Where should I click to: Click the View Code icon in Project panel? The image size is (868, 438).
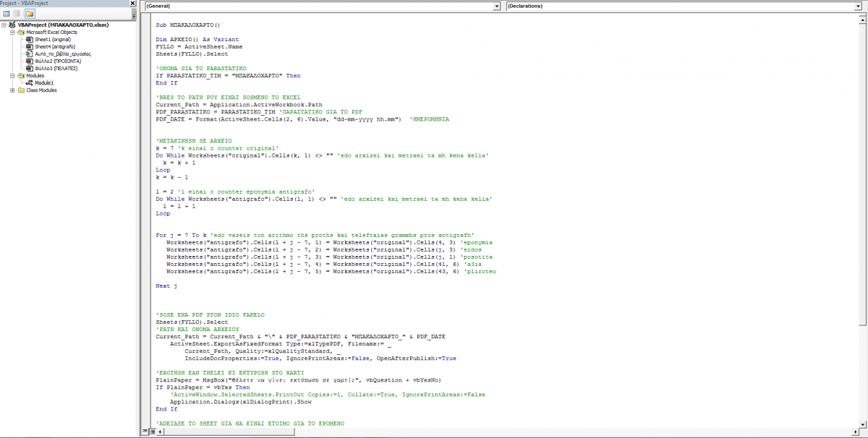click(6, 14)
